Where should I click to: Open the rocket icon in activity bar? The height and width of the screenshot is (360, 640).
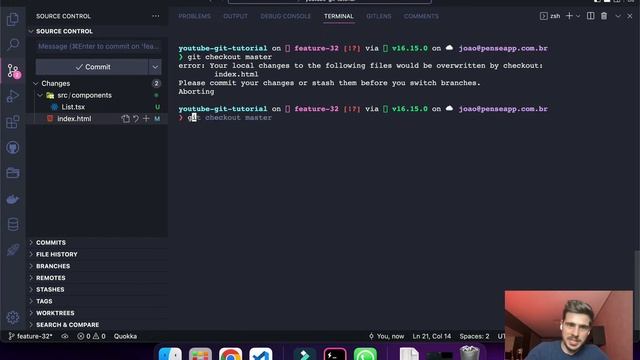[x=13, y=250]
